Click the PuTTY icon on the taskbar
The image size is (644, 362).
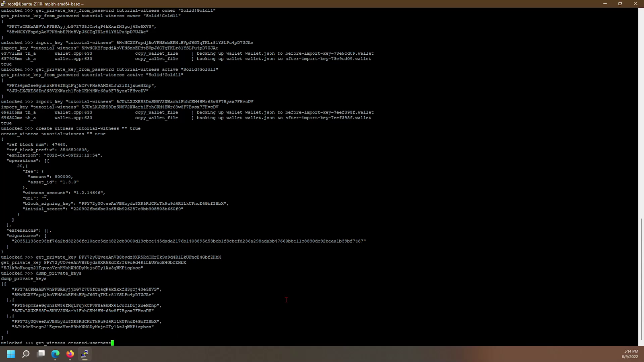point(85,354)
